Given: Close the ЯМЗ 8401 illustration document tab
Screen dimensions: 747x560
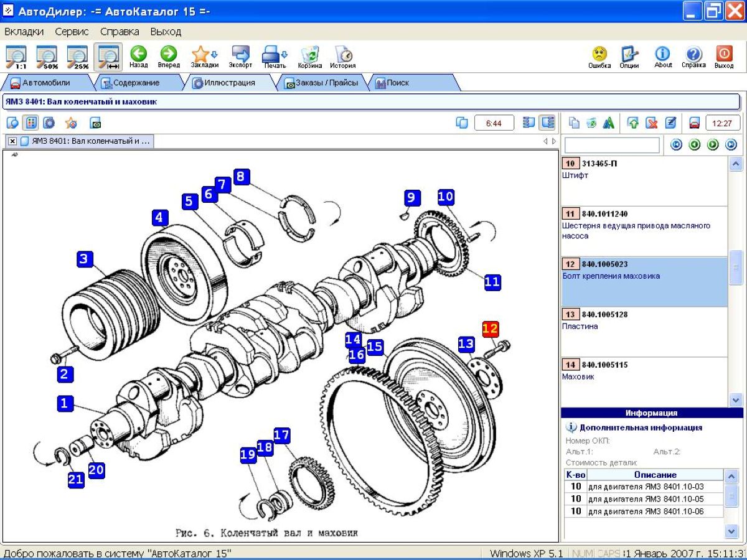Looking at the screenshot, I should [12, 141].
